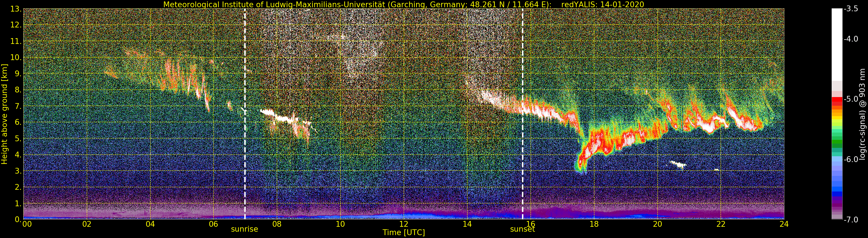Click the height axis tick label 7
This screenshot has width=868, height=238.
coord(18,106)
